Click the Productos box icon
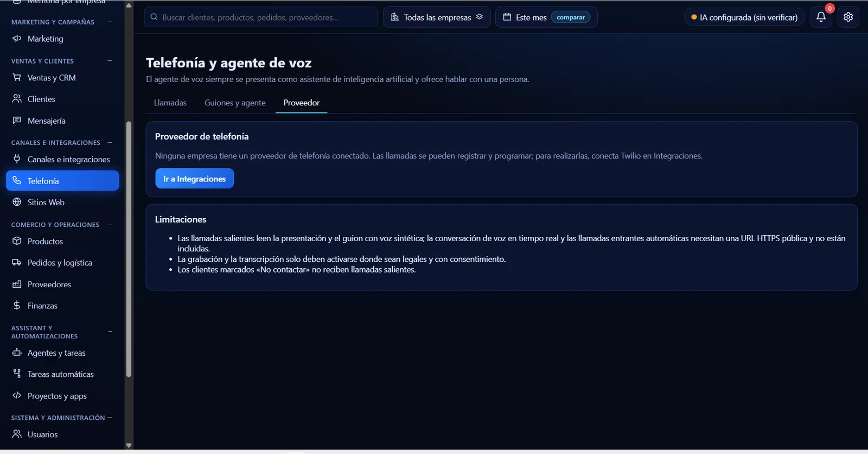The height and width of the screenshot is (454, 868). (17, 241)
